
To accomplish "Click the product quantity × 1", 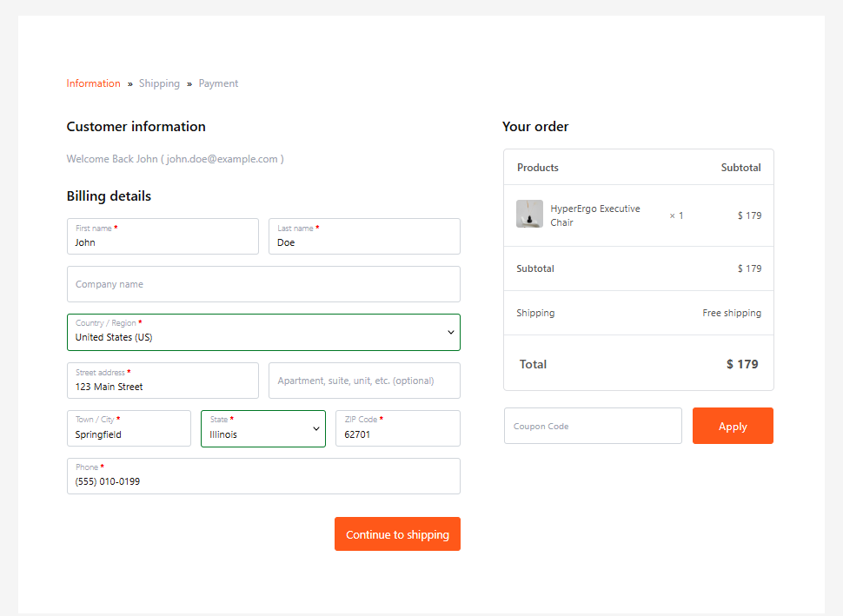I will pos(676,215).
